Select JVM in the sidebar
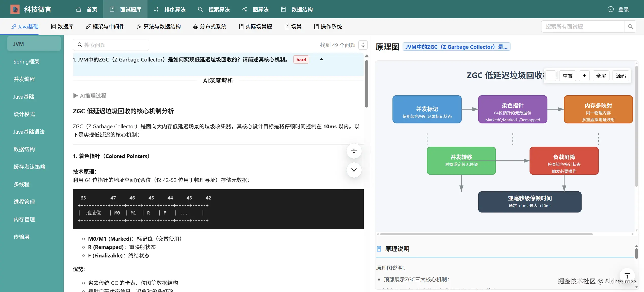Viewport: 644px width, 292px height. (34, 44)
